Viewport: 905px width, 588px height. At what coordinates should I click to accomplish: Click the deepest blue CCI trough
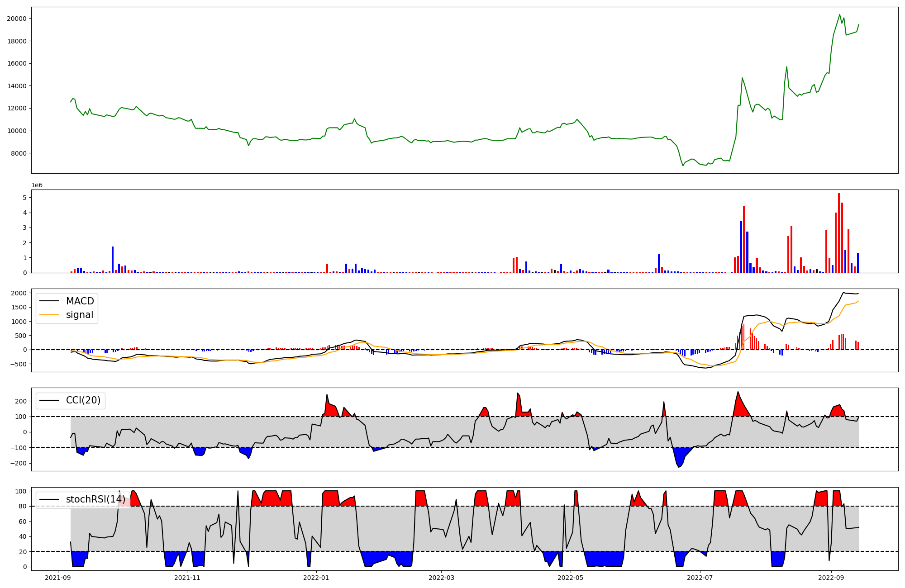pyautogui.click(x=679, y=464)
